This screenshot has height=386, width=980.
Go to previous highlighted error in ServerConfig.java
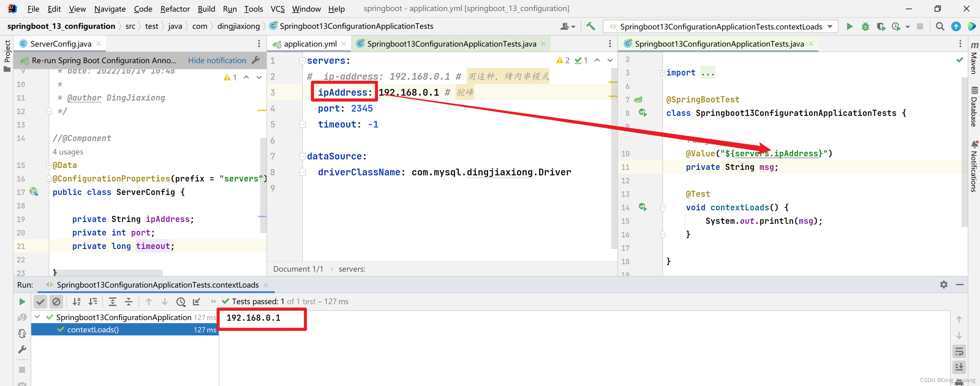[x=246, y=77]
